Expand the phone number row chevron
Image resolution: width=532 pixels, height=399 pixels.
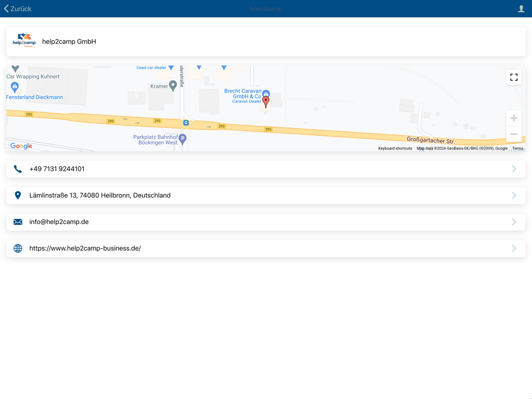coord(514,169)
